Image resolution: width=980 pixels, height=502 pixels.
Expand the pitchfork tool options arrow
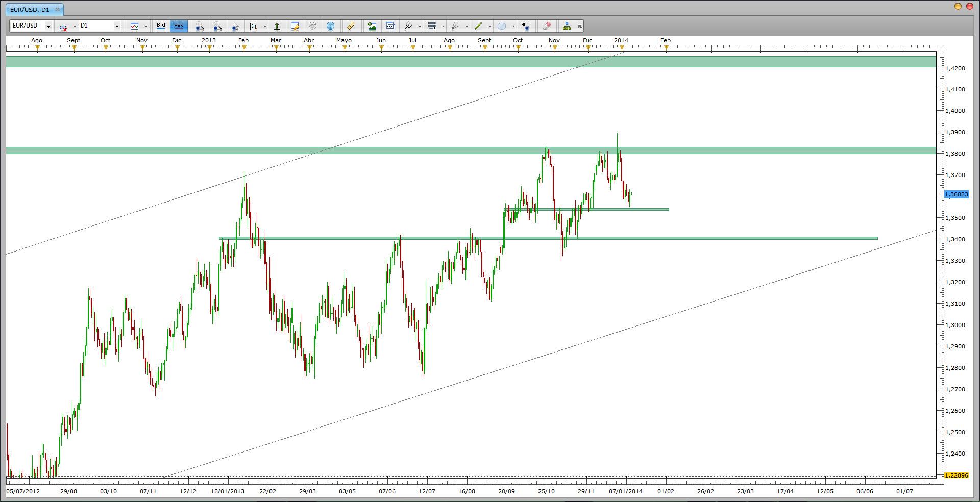tap(420, 26)
